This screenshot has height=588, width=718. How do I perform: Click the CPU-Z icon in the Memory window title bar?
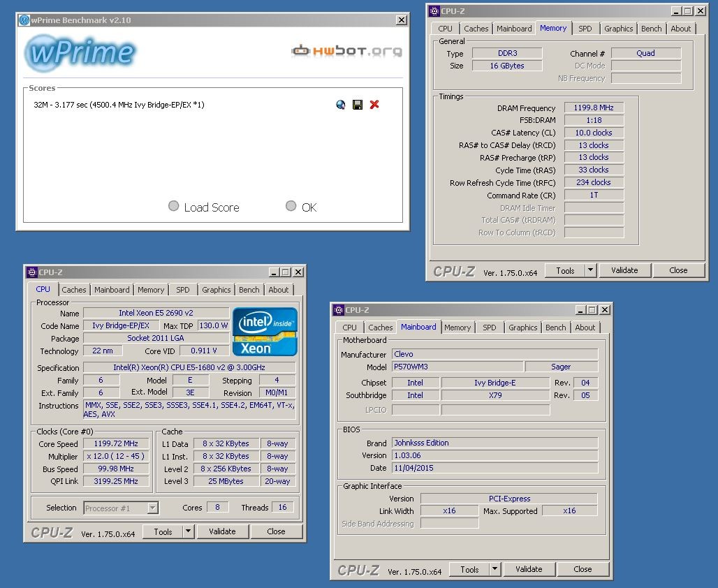434,11
